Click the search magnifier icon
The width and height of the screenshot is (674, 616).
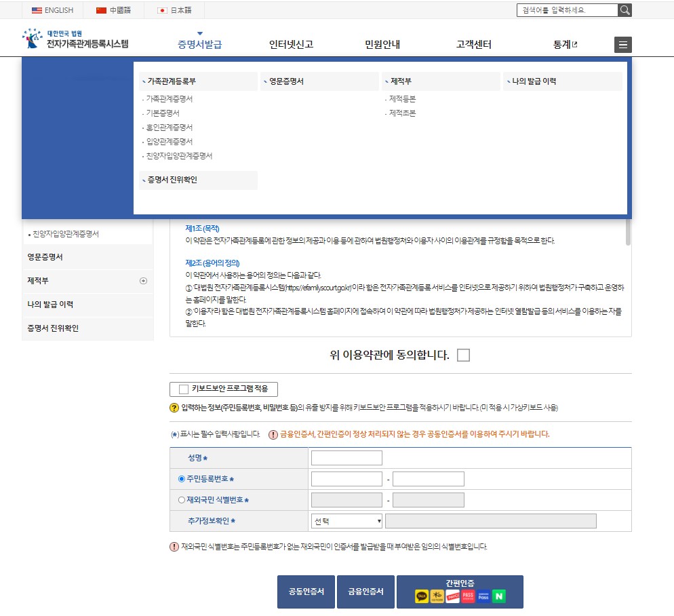click(x=624, y=9)
